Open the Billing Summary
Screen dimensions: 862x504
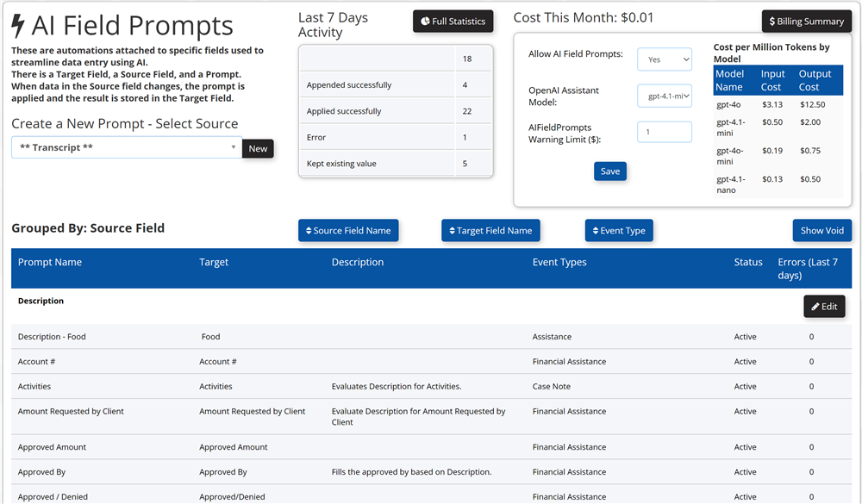point(807,22)
